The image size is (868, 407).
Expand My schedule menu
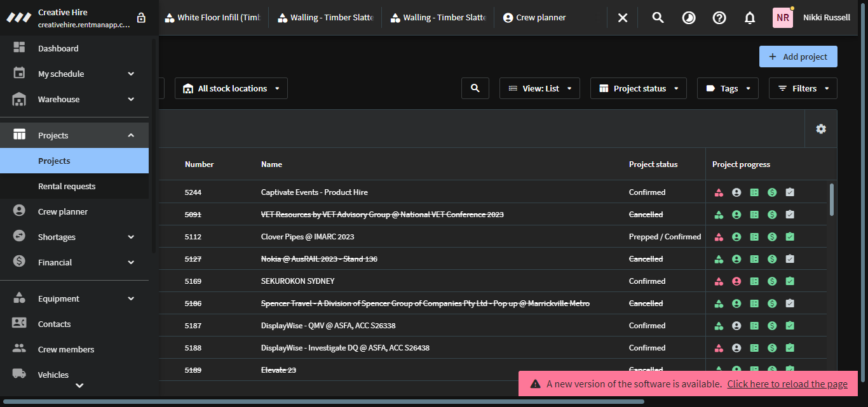pyautogui.click(x=74, y=74)
